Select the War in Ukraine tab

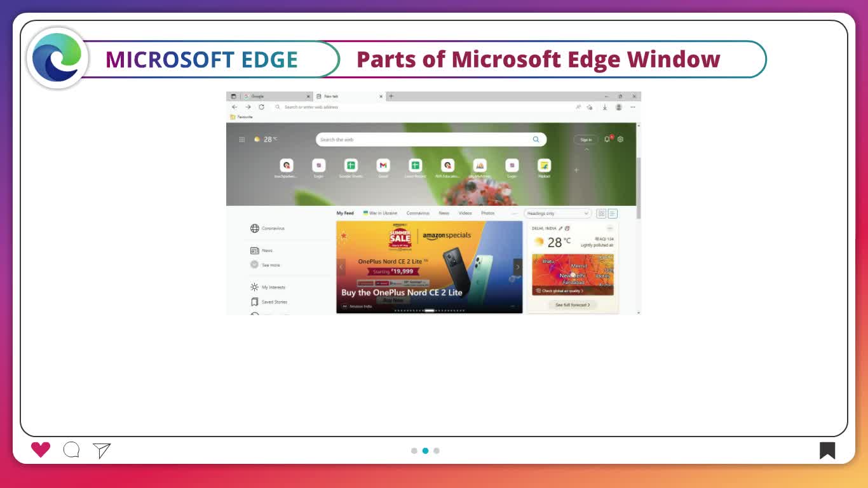(381, 213)
